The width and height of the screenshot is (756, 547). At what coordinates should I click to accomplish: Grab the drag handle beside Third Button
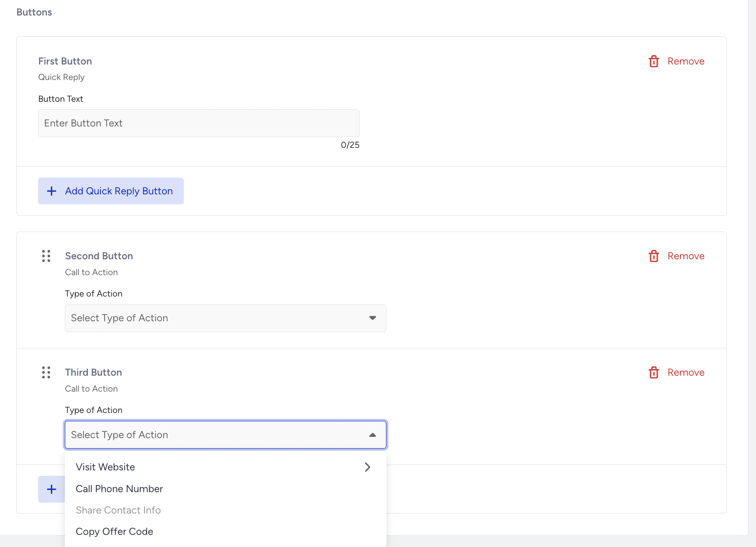click(x=46, y=372)
